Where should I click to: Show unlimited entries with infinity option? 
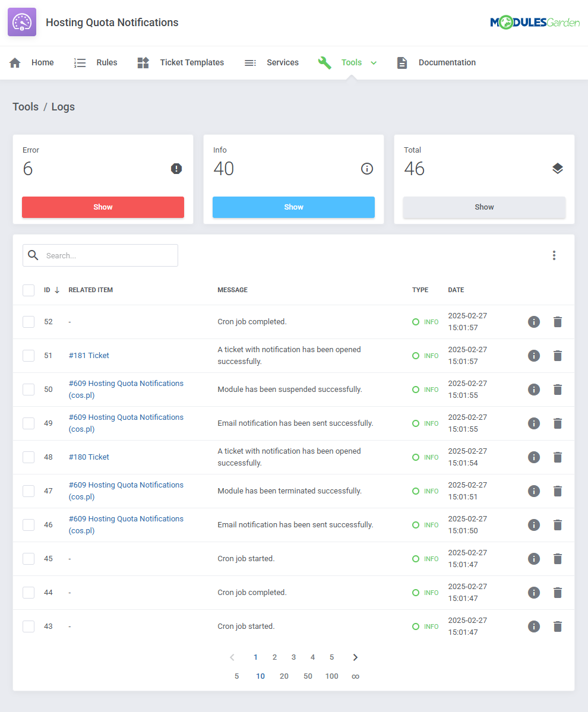pos(356,676)
